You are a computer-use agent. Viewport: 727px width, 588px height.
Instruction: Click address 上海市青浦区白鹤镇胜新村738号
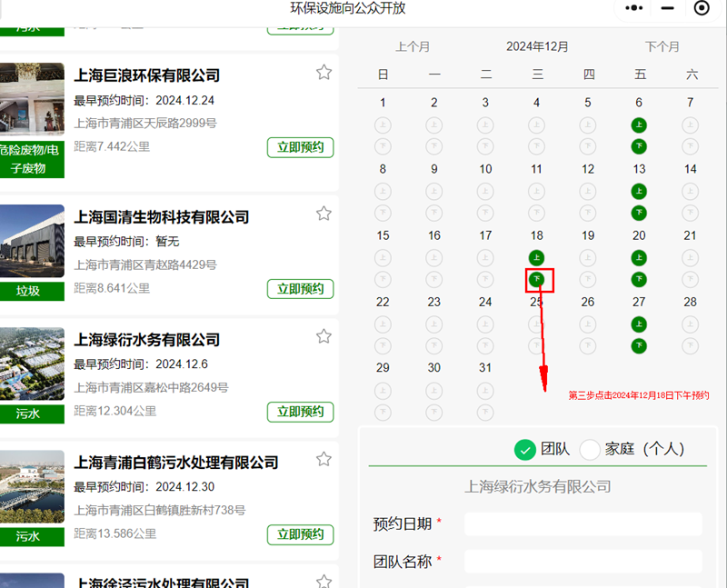160,511
